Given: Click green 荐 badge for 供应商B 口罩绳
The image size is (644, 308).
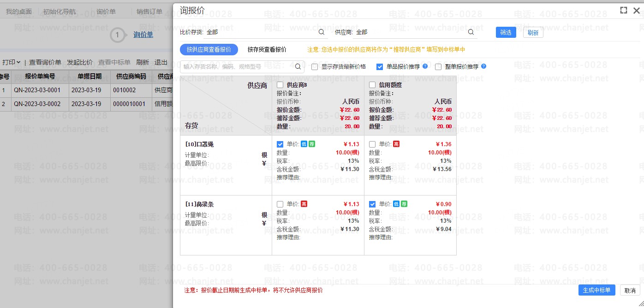Looking at the screenshot, I should tap(312, 144).
